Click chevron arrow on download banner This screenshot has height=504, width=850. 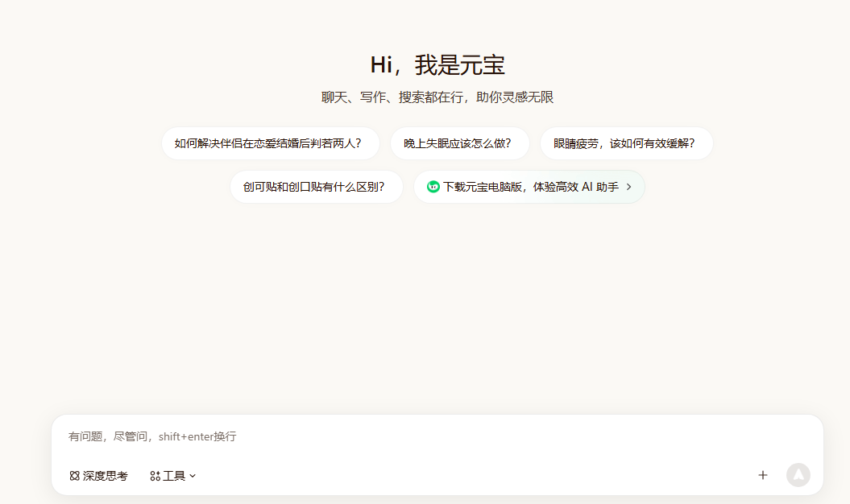pos(628,187)
